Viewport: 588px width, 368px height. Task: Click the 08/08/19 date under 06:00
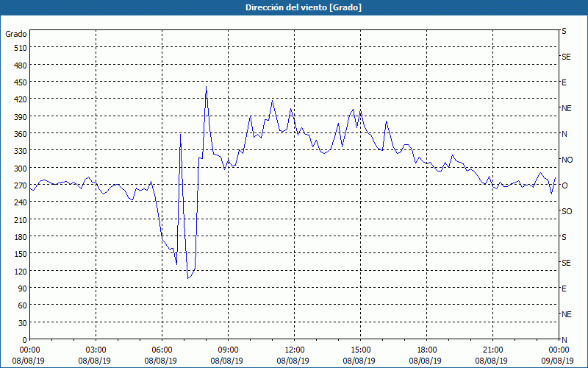(x=160, y=361)
